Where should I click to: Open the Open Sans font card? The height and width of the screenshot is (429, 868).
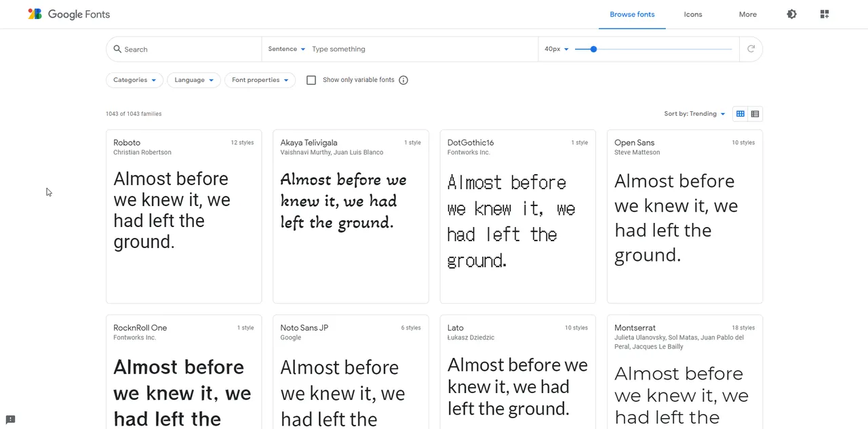pyautogui.click(x=685, y=216)
